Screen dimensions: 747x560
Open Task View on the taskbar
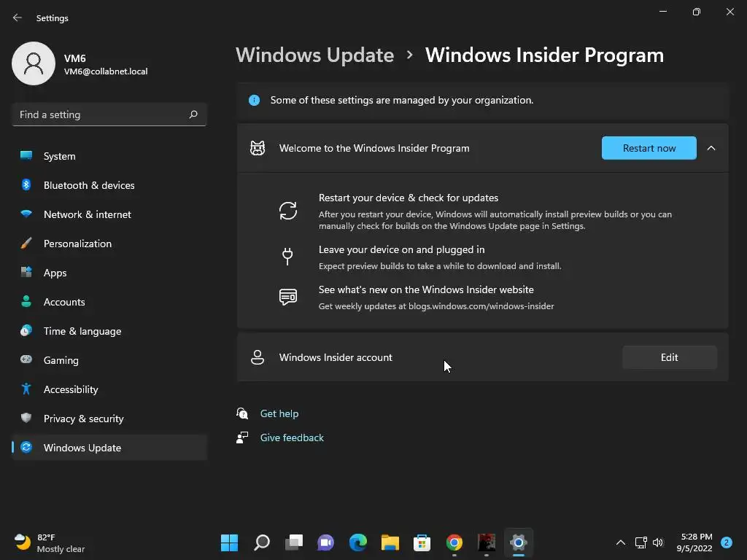tap(294, 542)
